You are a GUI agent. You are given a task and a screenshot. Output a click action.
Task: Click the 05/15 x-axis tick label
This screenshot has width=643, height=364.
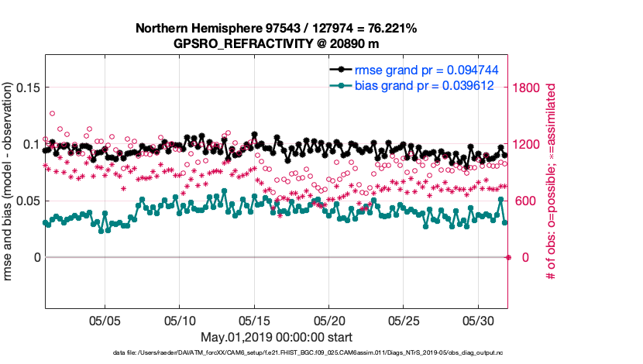coord(255,321)
